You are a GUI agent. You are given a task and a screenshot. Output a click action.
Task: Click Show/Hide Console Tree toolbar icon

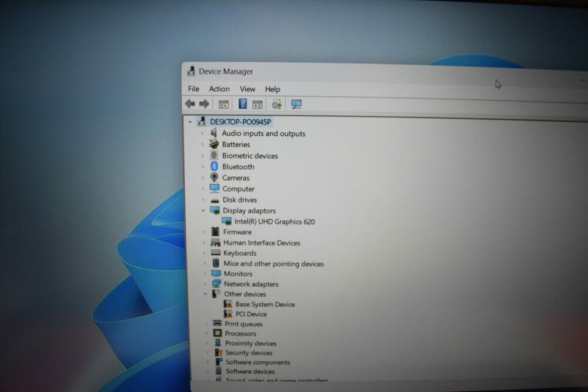(223, 104)
